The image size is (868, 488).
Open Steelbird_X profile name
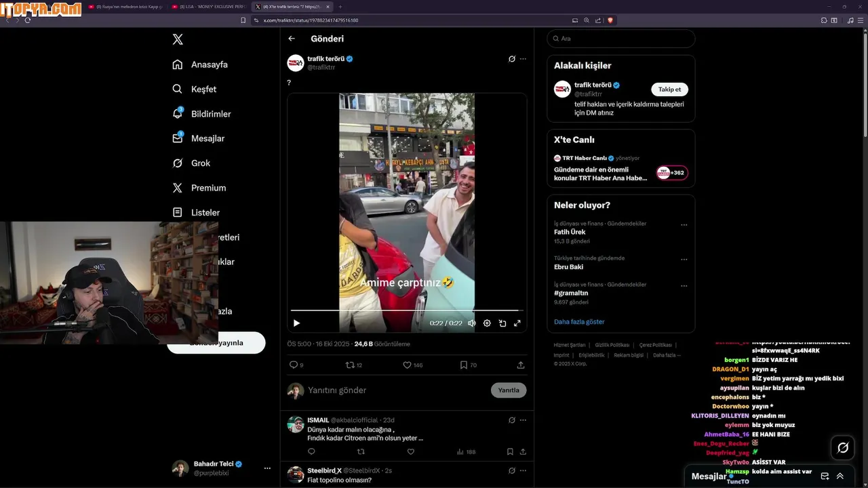(x=324, y=470)
